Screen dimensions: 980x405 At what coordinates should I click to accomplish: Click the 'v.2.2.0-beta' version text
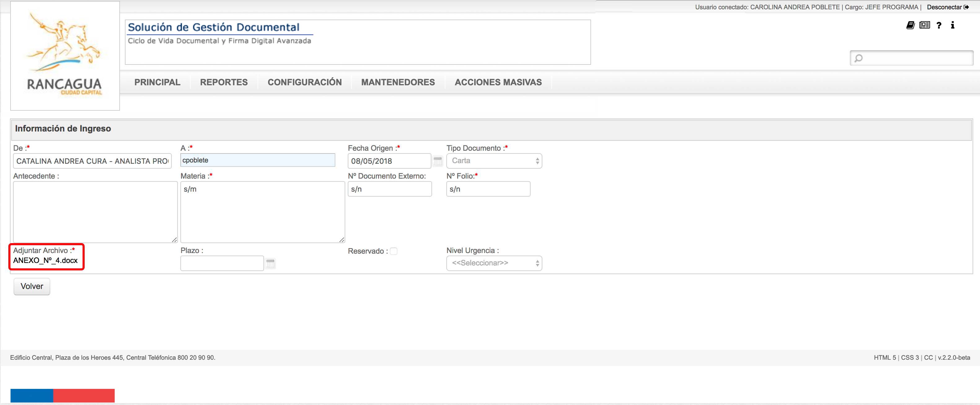954,358
